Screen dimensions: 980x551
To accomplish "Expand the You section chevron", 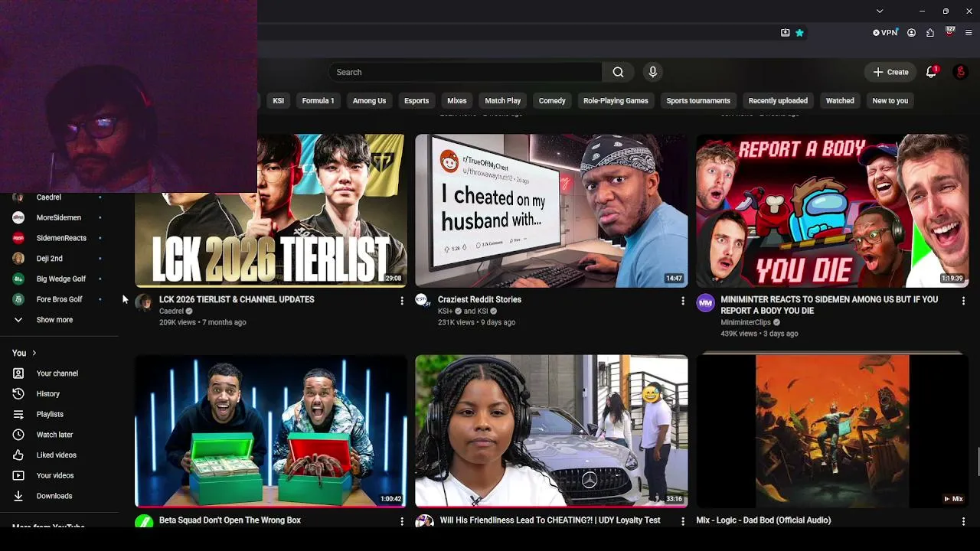I will pos(34,353).
